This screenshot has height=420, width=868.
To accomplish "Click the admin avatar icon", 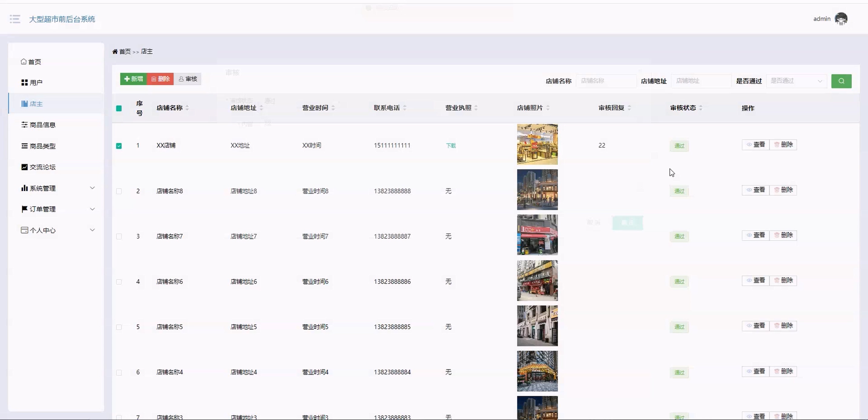I will pos(841,19).
